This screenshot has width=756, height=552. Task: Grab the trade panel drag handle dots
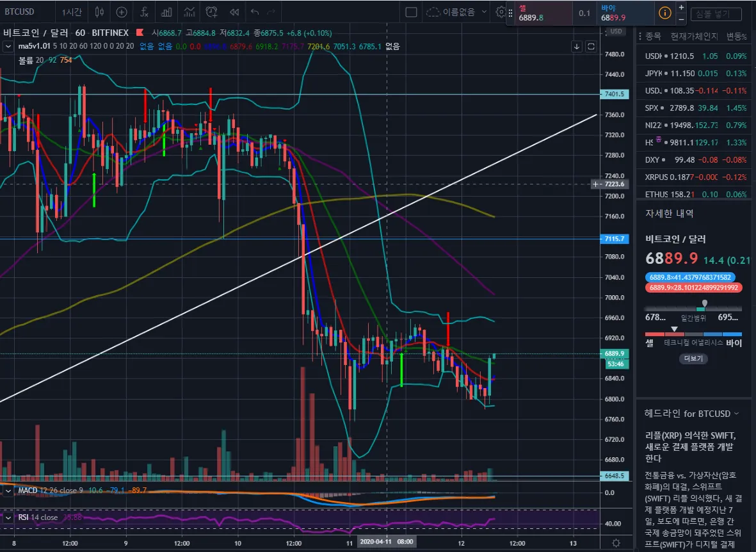[511, 13]
